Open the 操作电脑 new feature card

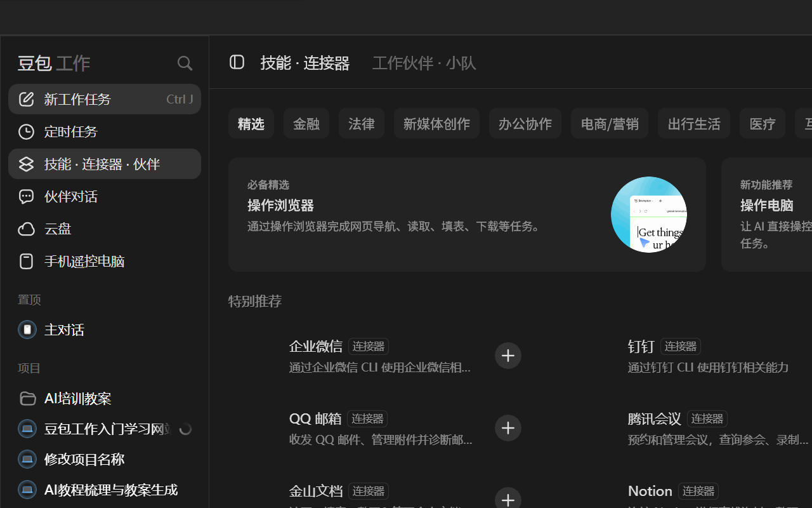point(766,215)
